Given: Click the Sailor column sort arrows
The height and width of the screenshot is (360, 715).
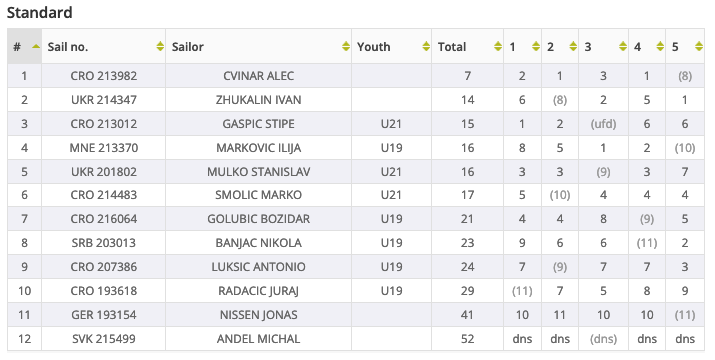Looking at the screenshot, I should [346, 47].
